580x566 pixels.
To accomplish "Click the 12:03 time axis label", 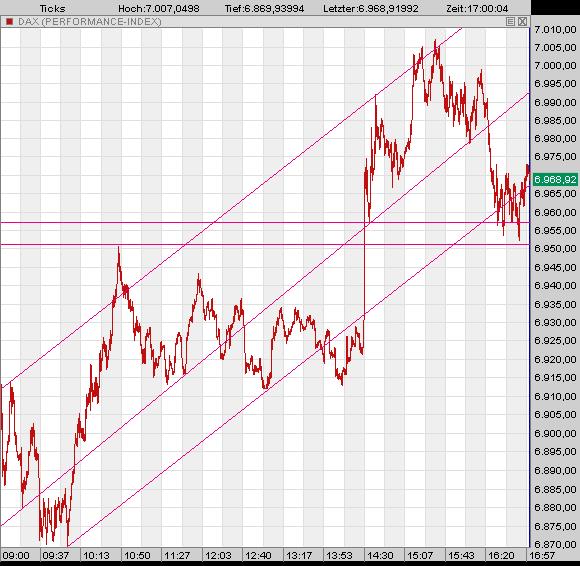I will coord(218,556).
